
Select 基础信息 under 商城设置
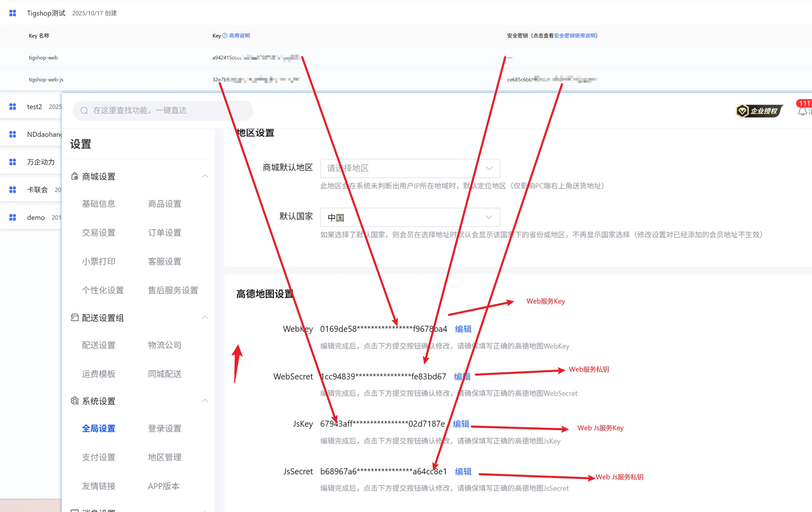coord(98,204)
